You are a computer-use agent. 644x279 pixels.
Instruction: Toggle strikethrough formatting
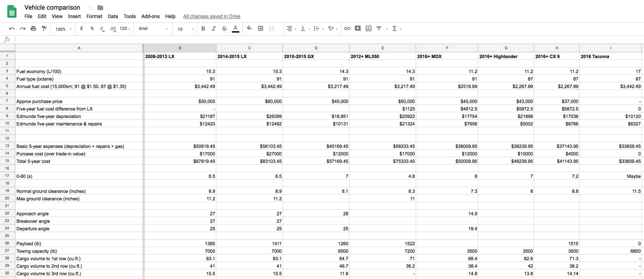pyautogui.click(x=225, y=29)
